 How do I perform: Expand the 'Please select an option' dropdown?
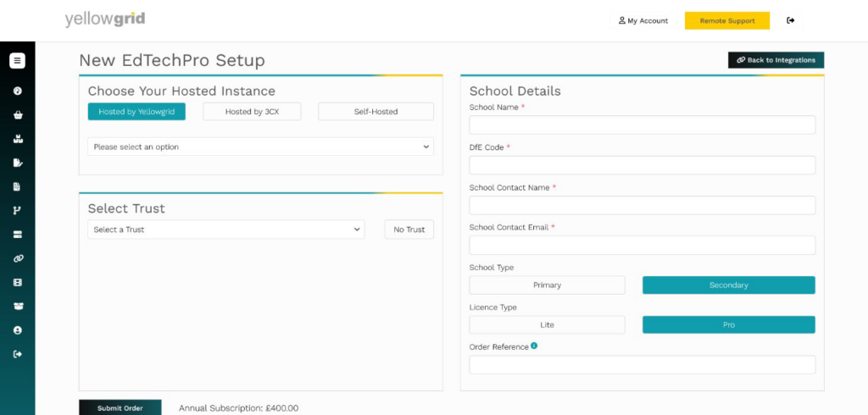[x=261, y=147]
